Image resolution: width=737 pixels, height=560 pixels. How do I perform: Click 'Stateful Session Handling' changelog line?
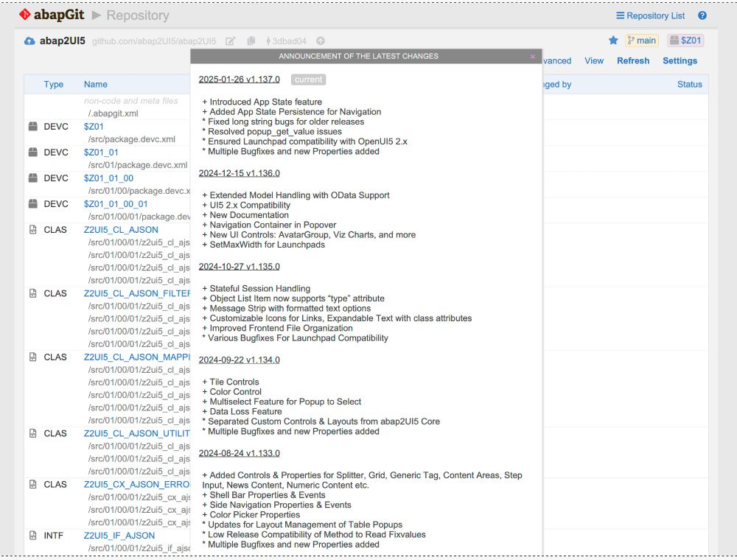point(256,288)
